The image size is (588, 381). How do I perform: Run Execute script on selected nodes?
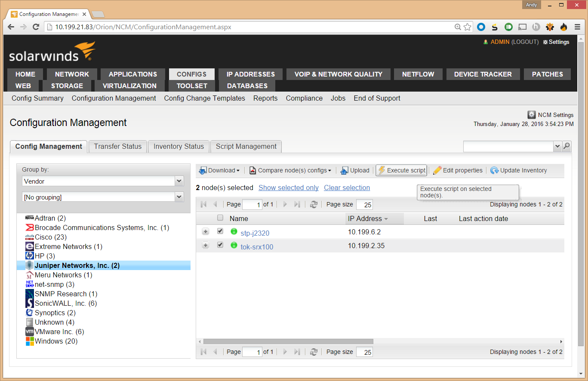click(x=401, y=170)
